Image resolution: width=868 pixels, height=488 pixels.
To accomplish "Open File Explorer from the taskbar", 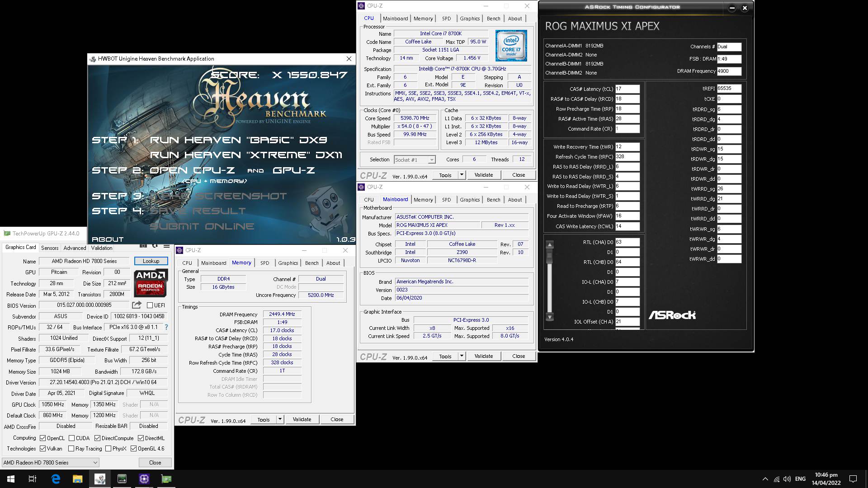I will 78,479.
